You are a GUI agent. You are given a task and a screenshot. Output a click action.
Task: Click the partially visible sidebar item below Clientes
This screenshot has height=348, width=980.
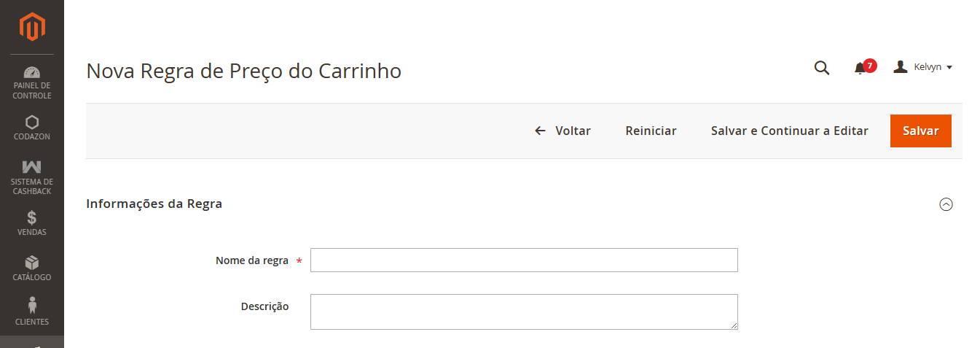tap(32, 343)
